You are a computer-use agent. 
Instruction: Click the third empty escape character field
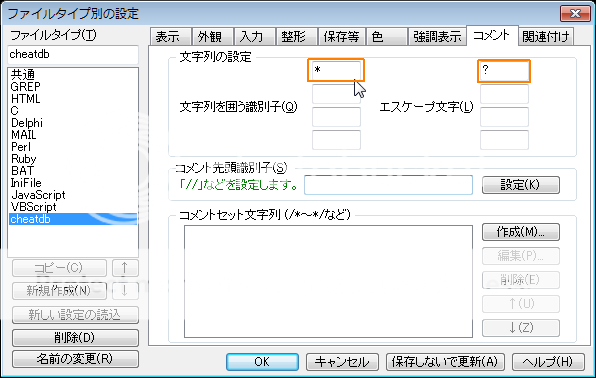pyautogui.click(x=504, y=117)
